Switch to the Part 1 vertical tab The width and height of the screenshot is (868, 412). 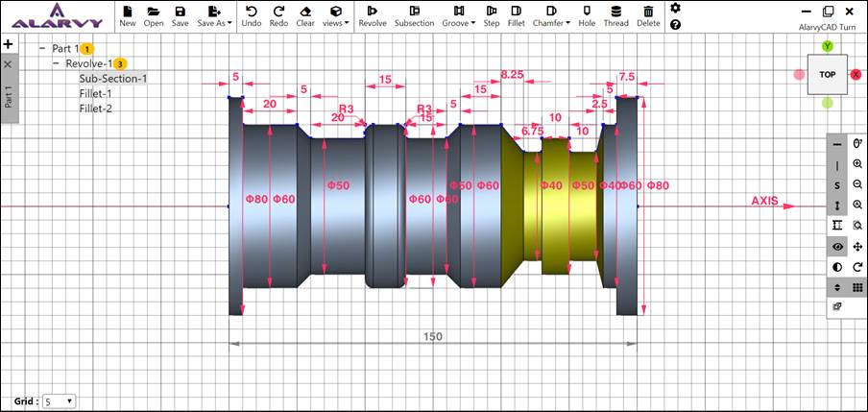coord(8,97)
